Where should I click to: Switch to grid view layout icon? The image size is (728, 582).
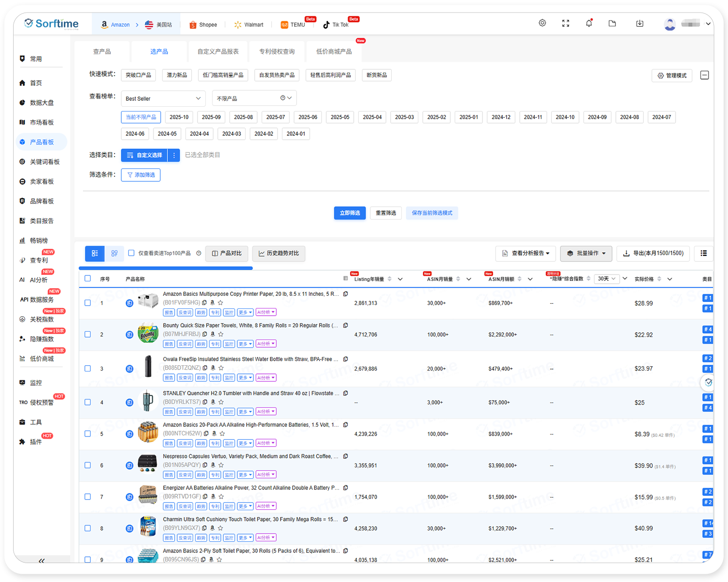click(x=115, y=253)
